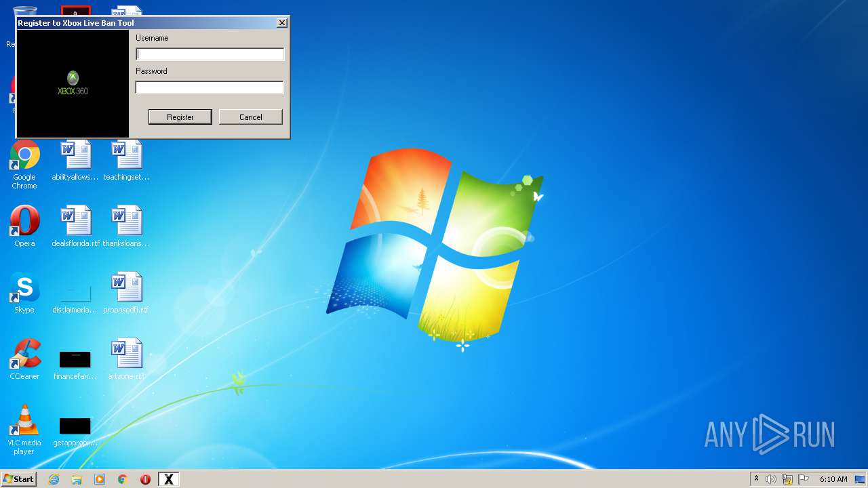This screenshot has width=868, height=488.
Task: Select the abilityallows document icon
Action: (x=75, y=161)
